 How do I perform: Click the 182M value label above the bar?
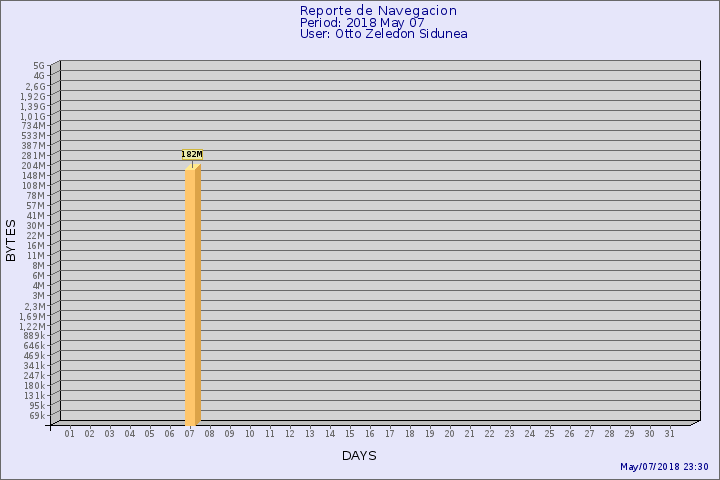point(192,155)
